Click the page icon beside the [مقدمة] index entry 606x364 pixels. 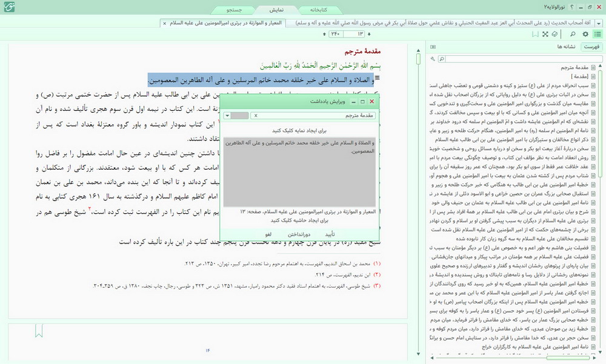pyautogui.click(x=593, y=76)
